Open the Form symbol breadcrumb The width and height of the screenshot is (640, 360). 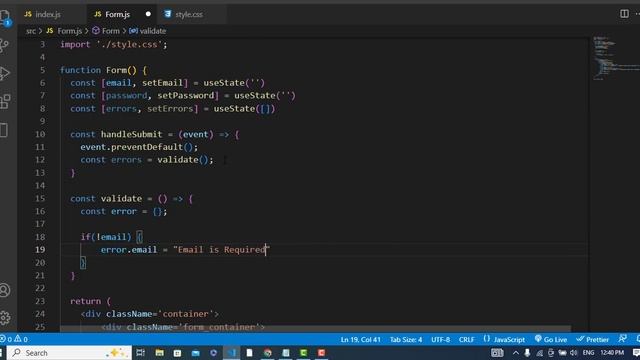pyautogui.click(x=106, y=31)
